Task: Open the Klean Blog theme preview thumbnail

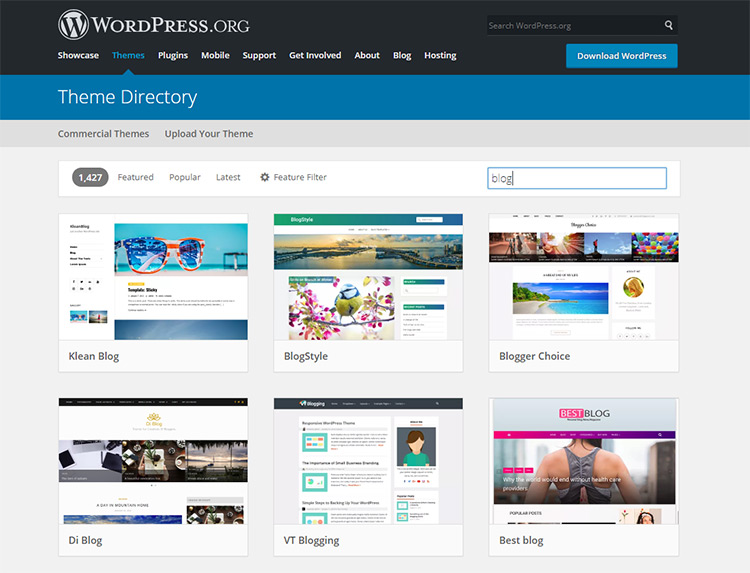Action: click(x=153, y=277)
